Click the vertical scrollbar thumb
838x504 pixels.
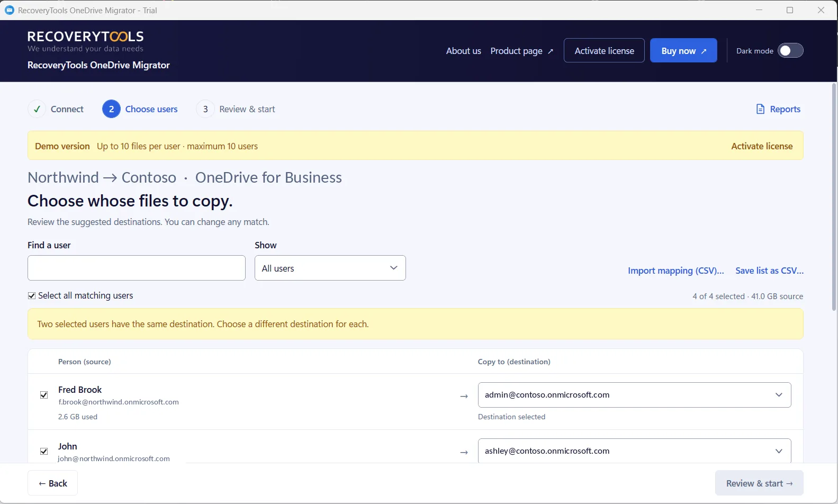(x=834, y=196)
